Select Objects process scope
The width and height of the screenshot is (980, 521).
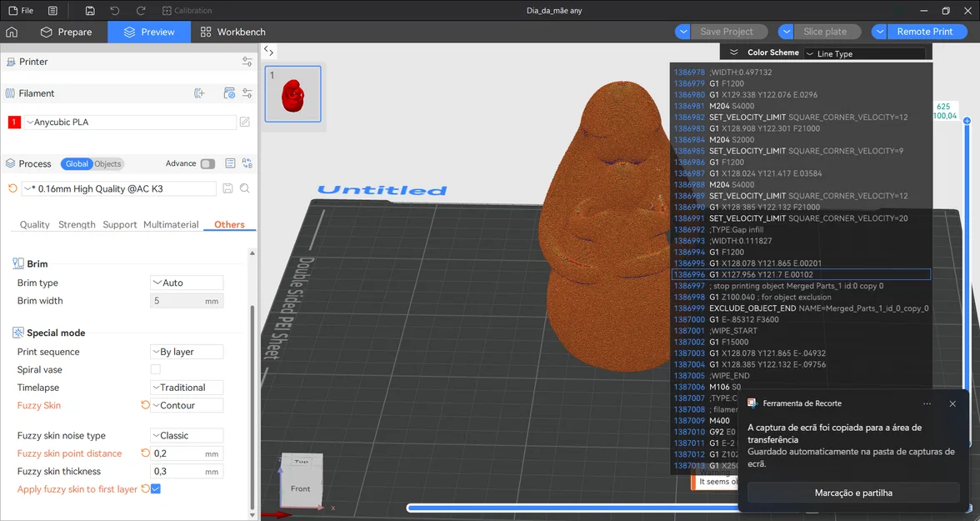[107, 164]
